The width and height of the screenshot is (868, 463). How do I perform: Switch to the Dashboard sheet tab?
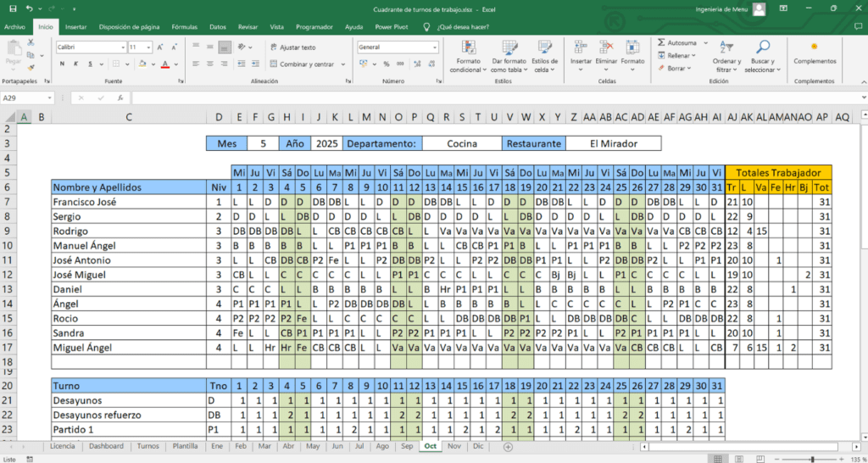click(106, 445)
